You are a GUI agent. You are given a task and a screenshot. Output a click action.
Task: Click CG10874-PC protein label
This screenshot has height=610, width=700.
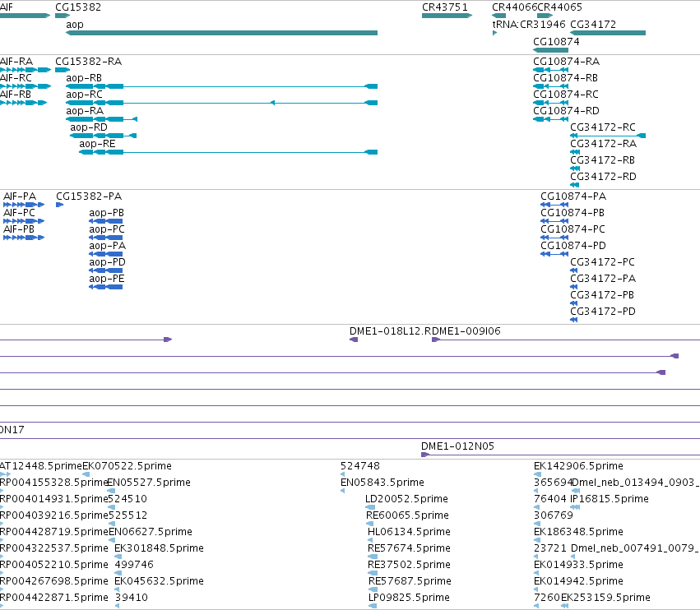tap(573, 229)
